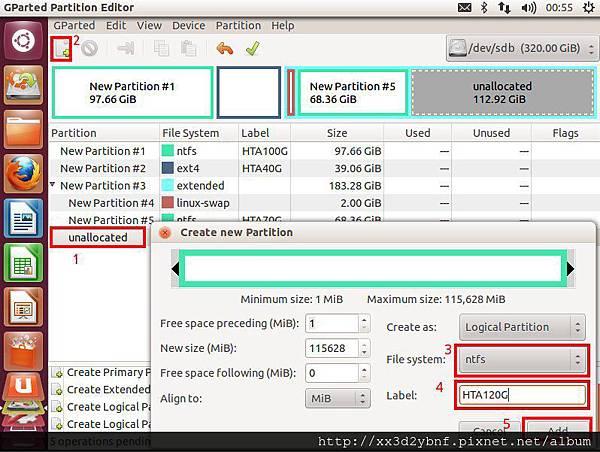
Task: Click the linux-swap color swatch
Action: pyautogui.click(x=168, y=202)
